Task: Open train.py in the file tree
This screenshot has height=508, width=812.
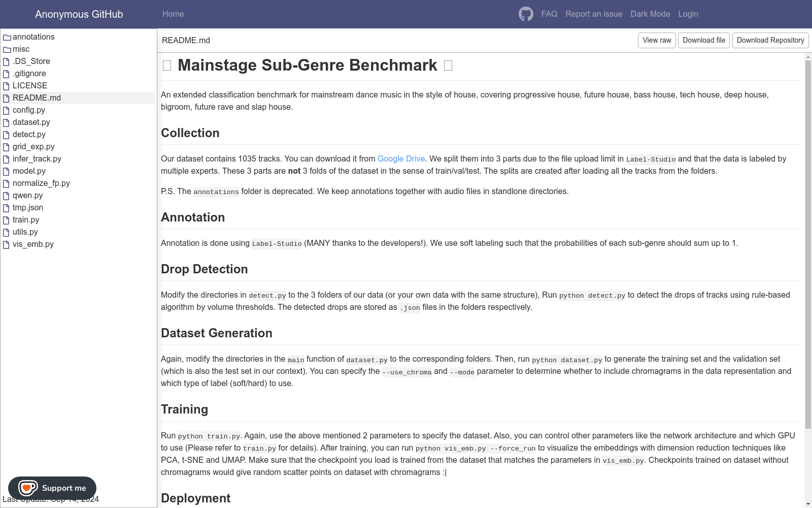Action: pyautogui.click(x=26, y=220)
